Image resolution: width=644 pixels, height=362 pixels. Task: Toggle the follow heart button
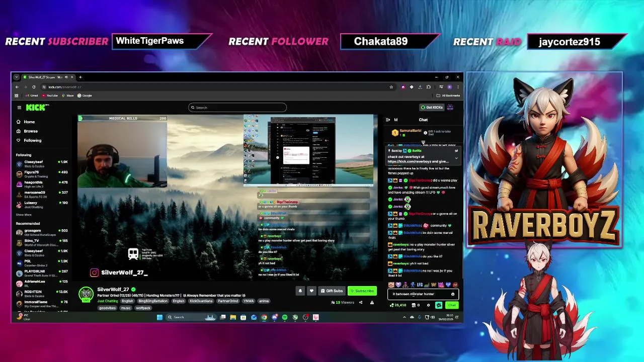pyautogui.click(x=311, y=291)
